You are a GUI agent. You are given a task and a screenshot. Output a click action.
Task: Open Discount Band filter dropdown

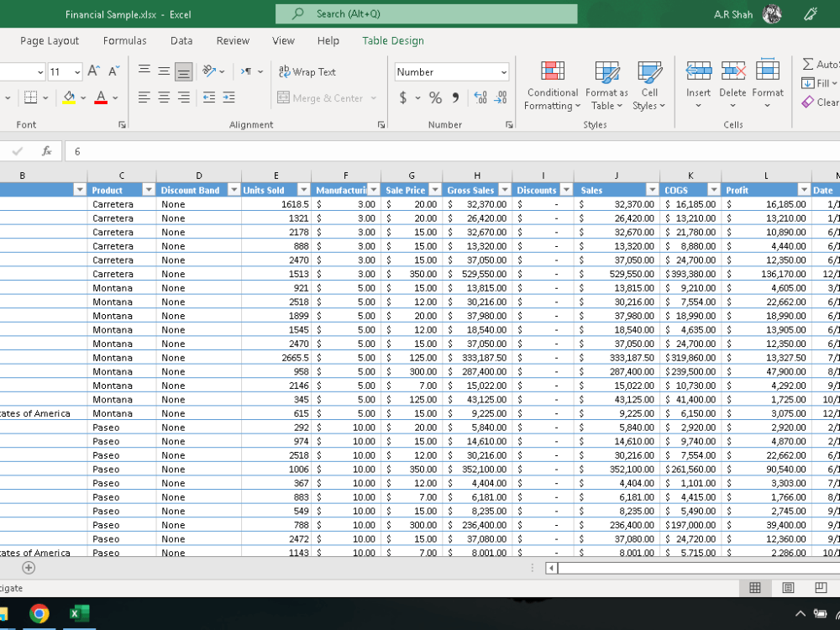(234, 190)
